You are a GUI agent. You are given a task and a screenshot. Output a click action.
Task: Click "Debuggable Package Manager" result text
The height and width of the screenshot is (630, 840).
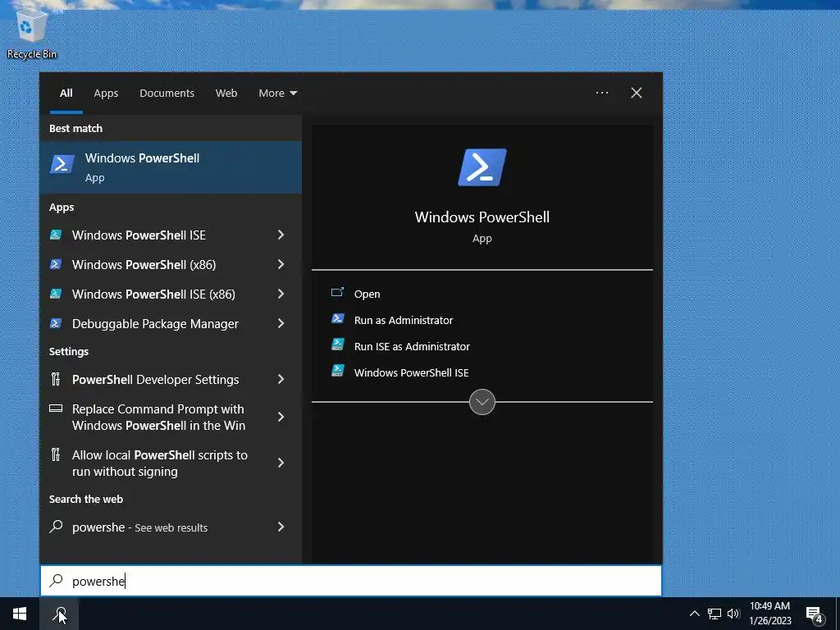(x=155, y=323)
